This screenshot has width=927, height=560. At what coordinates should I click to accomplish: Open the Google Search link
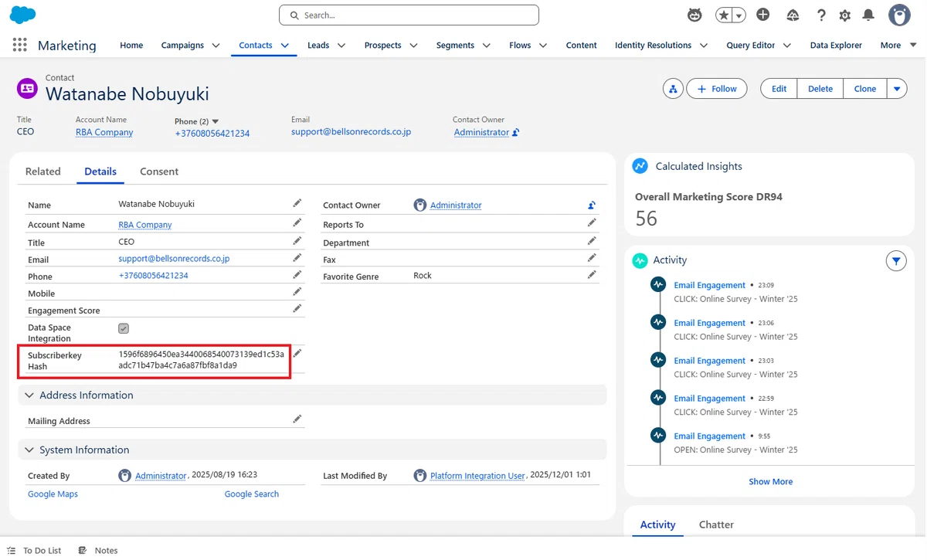pyautogui.click(x=252, y=494)
